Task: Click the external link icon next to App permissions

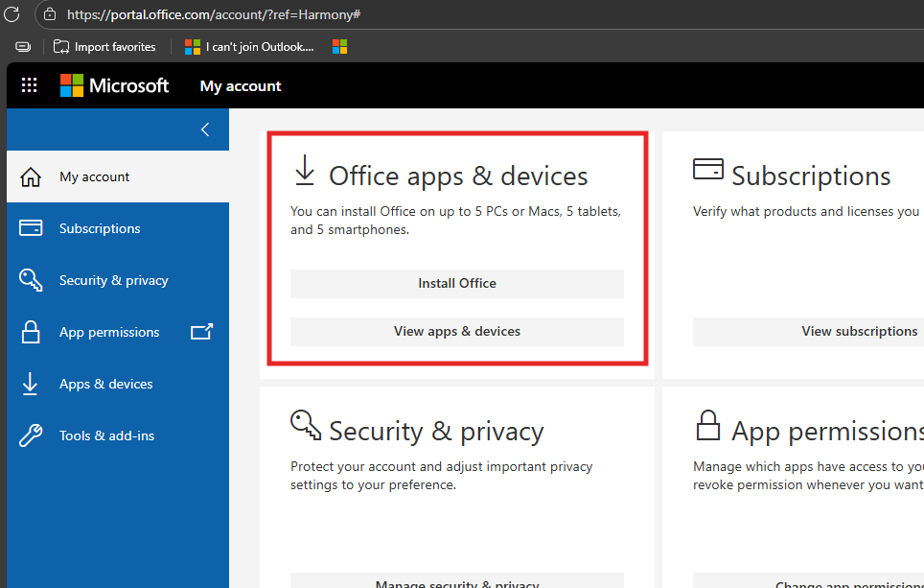Action: click(x=201, y=332)
